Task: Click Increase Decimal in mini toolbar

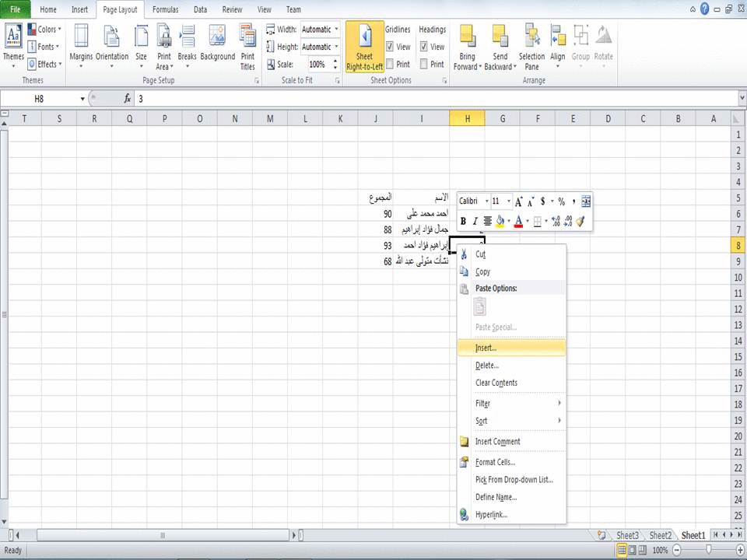Action: click(x=556, y=222)
